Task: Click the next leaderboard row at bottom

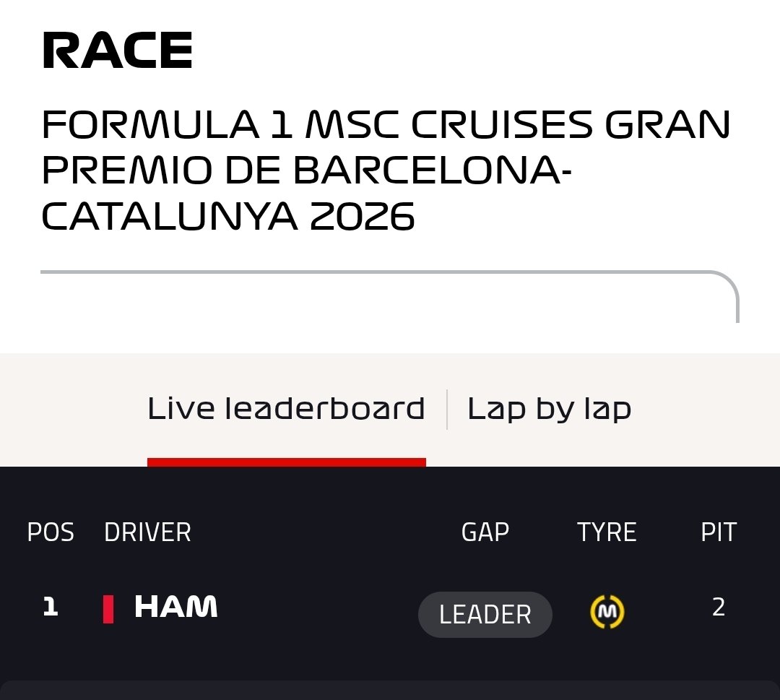Action: pos(390,691)
